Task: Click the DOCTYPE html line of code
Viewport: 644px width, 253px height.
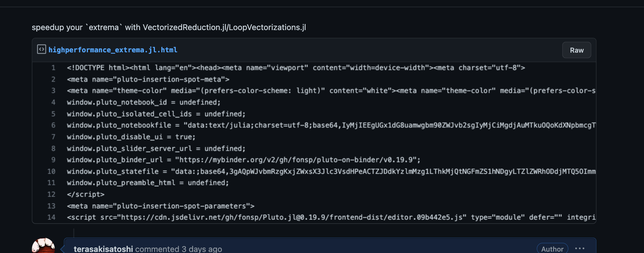Action: coord(296,68)
